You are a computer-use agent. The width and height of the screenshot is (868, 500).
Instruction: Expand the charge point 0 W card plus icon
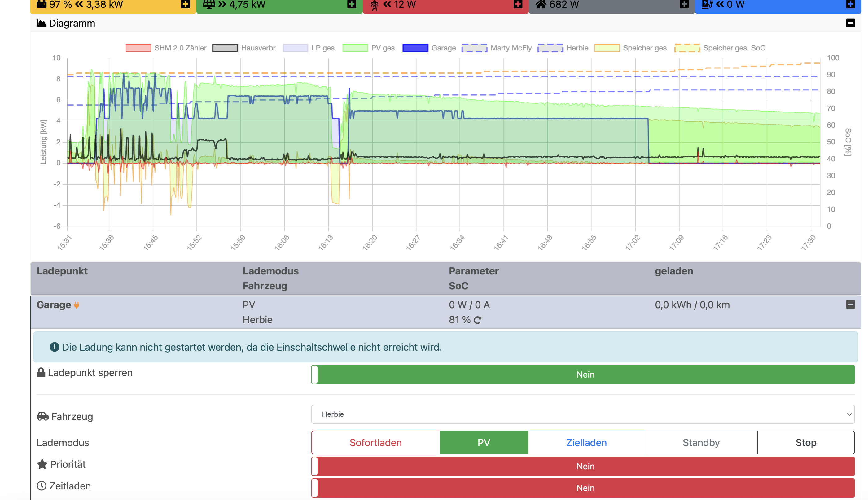click(850, 4)
